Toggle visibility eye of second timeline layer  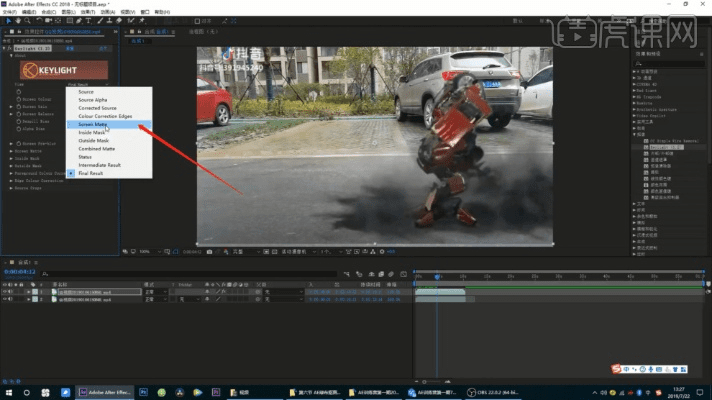pos(5,299)
